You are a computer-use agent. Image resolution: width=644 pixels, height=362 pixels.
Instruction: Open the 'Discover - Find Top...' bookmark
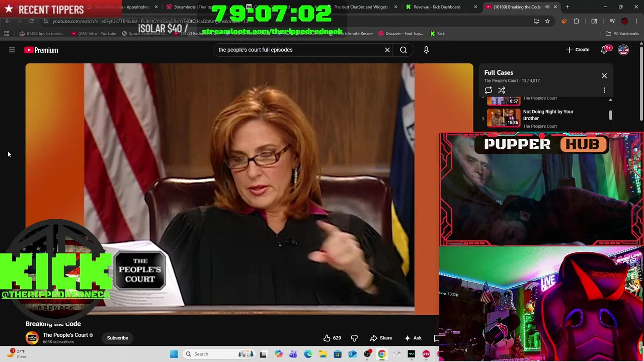click(400, 33)
